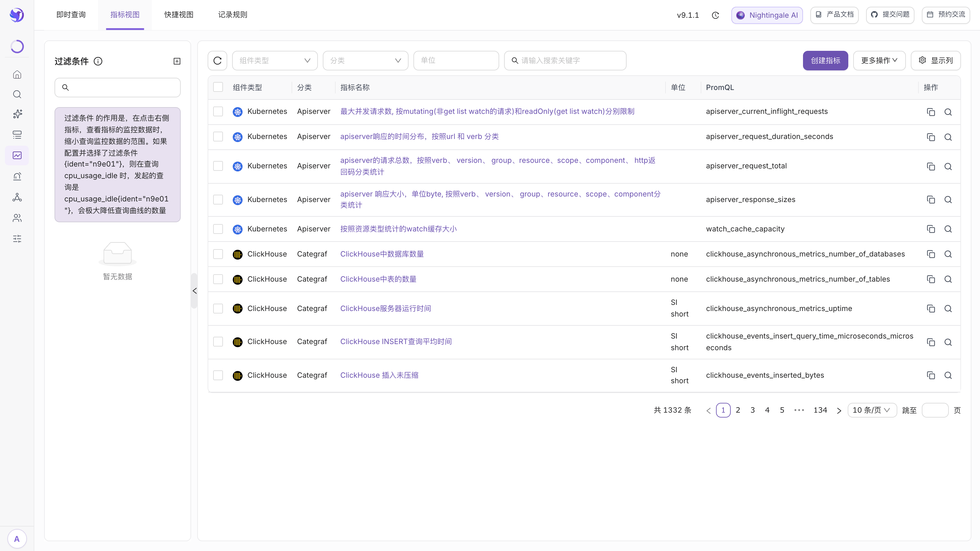This screenshot has width=980, height=551.
Task: Open the Nightingale AI button
Action: tap(767, 15)
